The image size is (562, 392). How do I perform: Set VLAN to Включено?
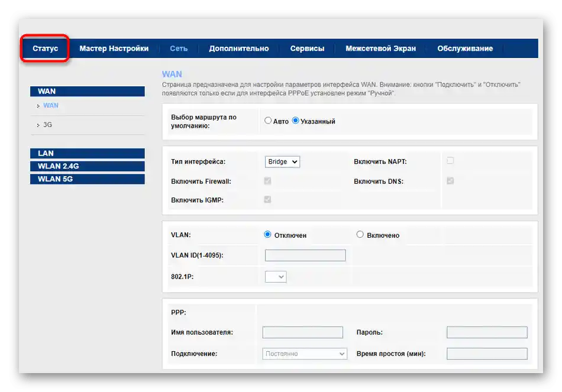pyautogui.click(x=360, y=234)
